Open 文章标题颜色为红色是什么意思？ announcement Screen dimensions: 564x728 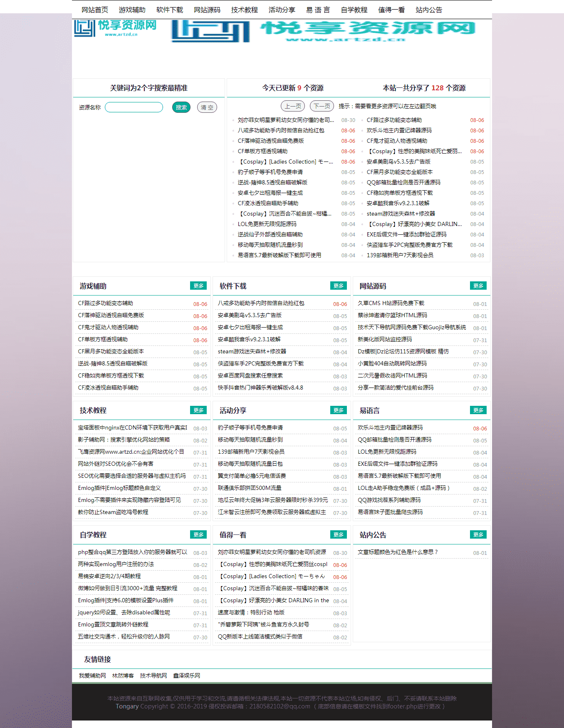click(398, 552)
